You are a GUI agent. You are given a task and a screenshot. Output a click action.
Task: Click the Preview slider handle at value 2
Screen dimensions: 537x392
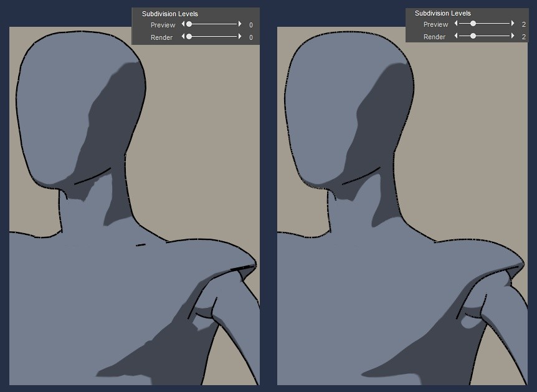(x=473, y=23)
